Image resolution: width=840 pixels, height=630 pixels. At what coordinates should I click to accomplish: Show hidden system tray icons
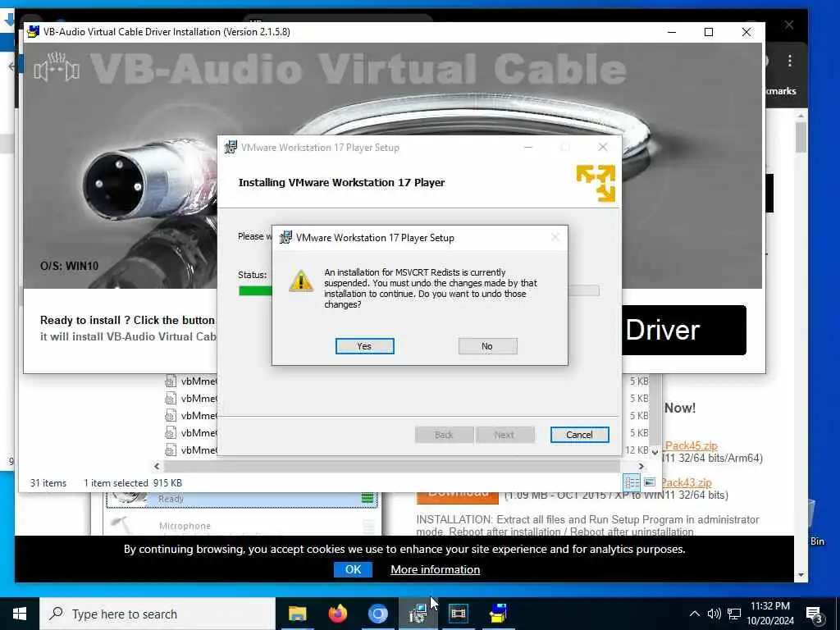(694, 614)
